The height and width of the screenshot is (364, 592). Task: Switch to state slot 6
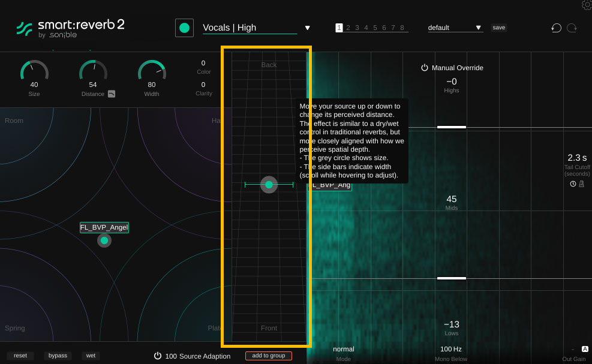point(384,28)
